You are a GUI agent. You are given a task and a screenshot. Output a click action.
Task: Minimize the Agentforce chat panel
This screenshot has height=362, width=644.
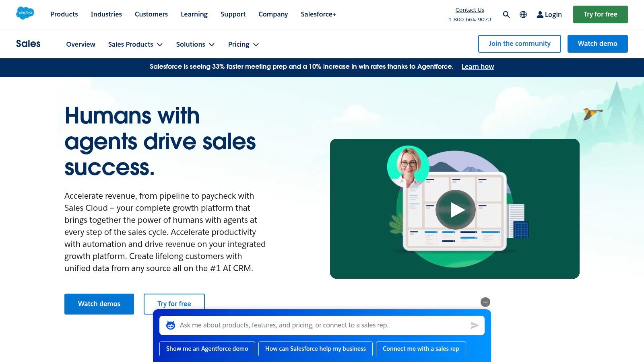point(485,302)
